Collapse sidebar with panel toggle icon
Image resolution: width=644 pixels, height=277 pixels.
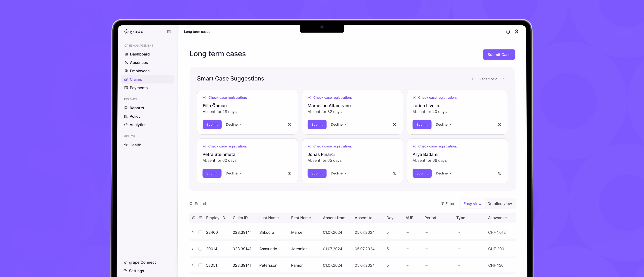pos(169,32)
